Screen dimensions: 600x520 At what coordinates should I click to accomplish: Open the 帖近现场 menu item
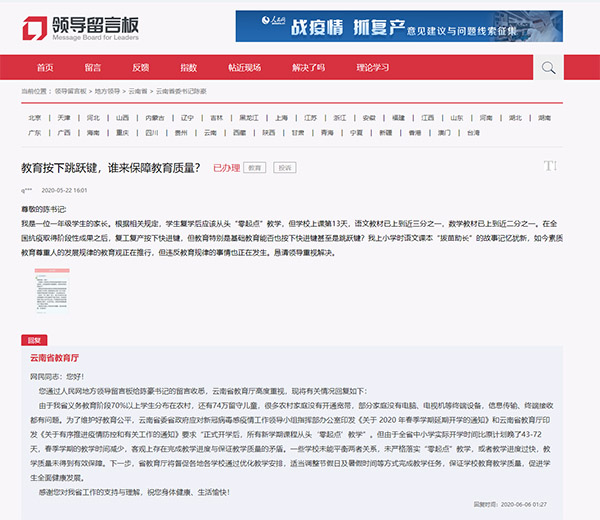point(245,68)
